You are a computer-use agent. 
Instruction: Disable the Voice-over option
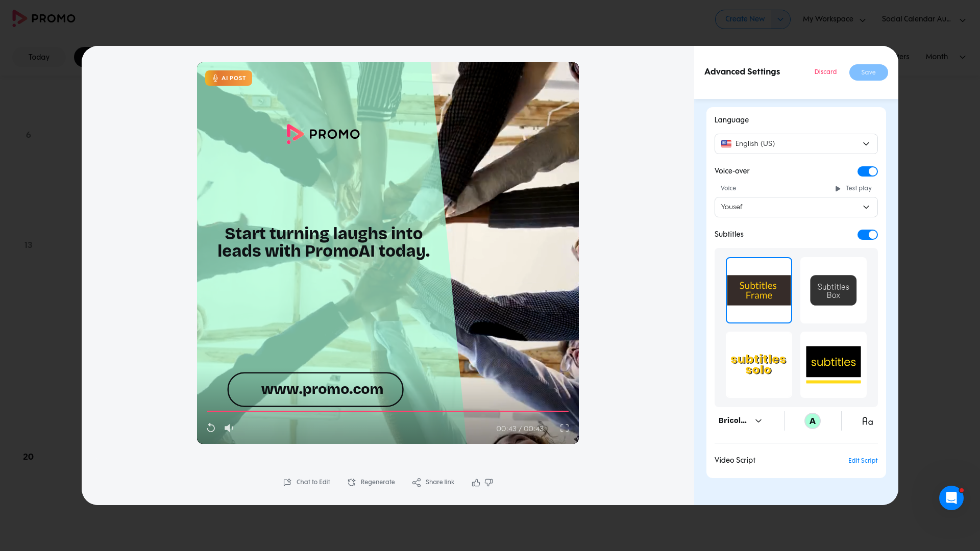click(x=867, y=171)
